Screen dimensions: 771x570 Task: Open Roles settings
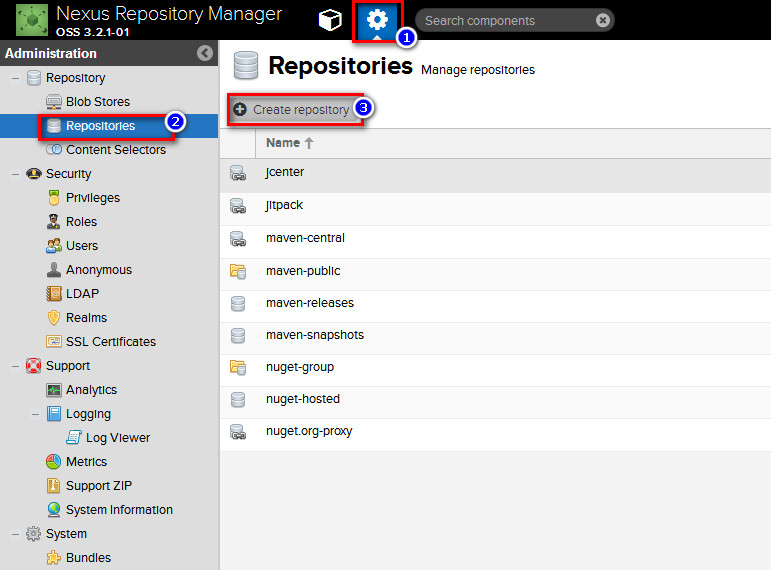[x=82, y=222]
